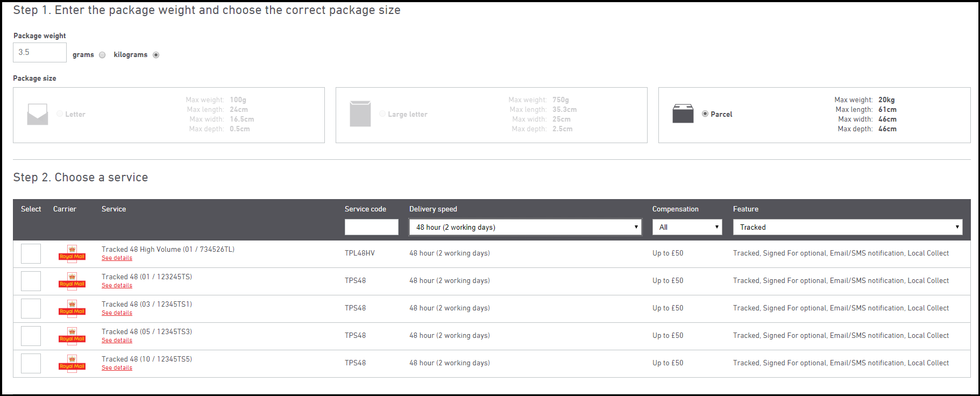Expand the Compensation filter dropdown
This screenshot has height=396, width=980.
coord(687,227)
